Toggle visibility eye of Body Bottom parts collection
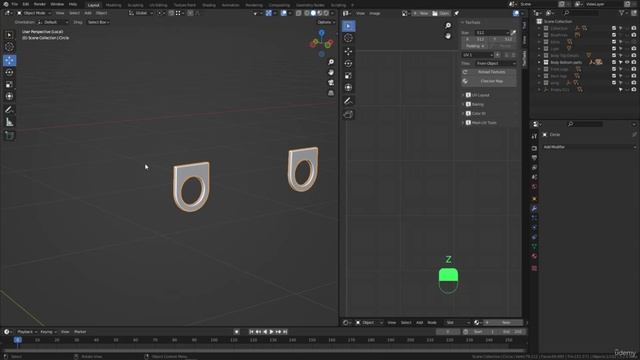The height and width of the screenshot is (360, 640). pos(627,62)
